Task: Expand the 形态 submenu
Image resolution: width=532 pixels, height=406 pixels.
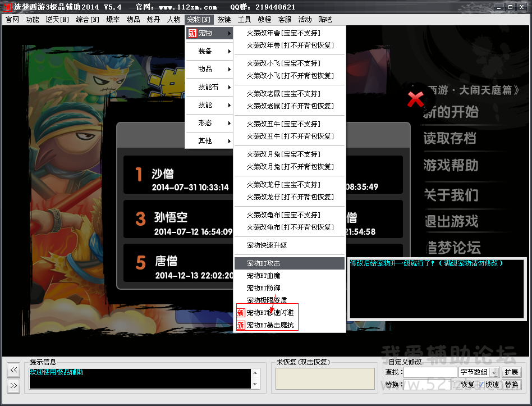Action: pos(208,123)
